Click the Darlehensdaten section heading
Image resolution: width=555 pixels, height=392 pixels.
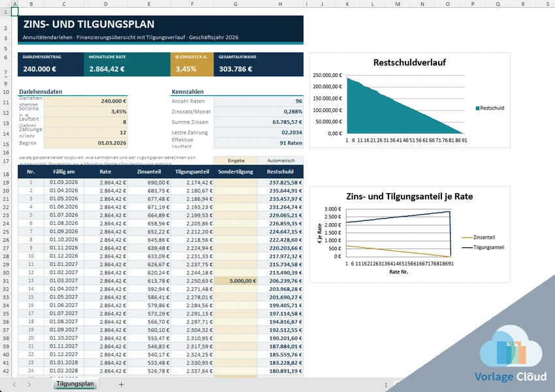point(40,92)
